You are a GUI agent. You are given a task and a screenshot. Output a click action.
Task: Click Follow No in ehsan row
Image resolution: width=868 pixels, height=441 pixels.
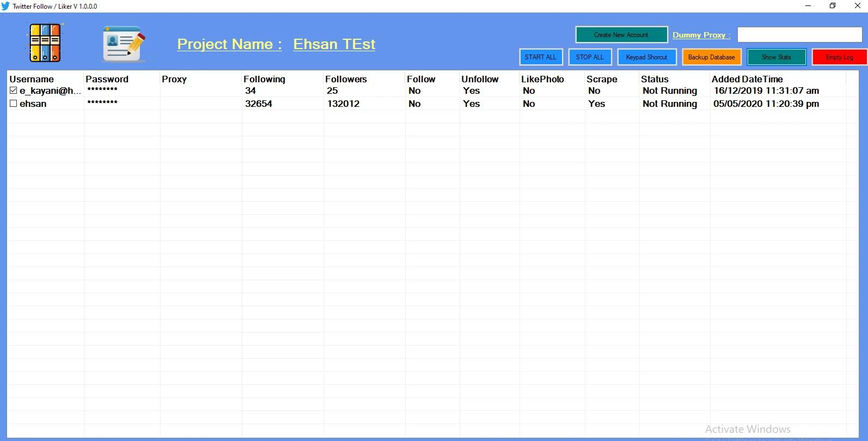414,104
